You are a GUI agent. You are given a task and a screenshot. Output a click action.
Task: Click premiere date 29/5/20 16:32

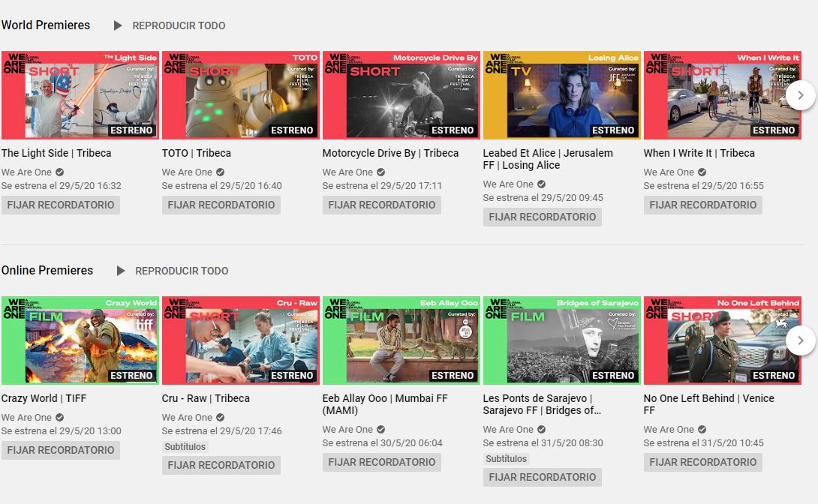tap(61, 185)
